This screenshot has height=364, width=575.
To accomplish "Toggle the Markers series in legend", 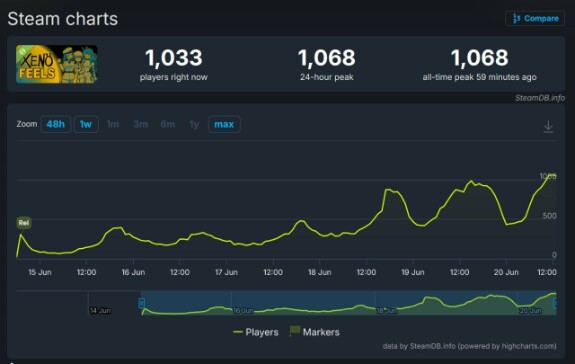I will point(315,332).
